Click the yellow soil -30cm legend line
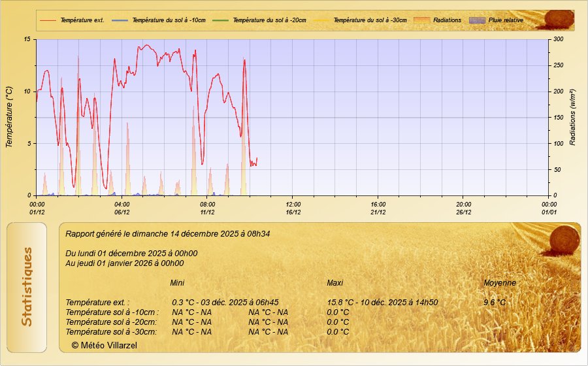Screen dimensions: 588x366 pyautogui.click(x=321, y=20)
